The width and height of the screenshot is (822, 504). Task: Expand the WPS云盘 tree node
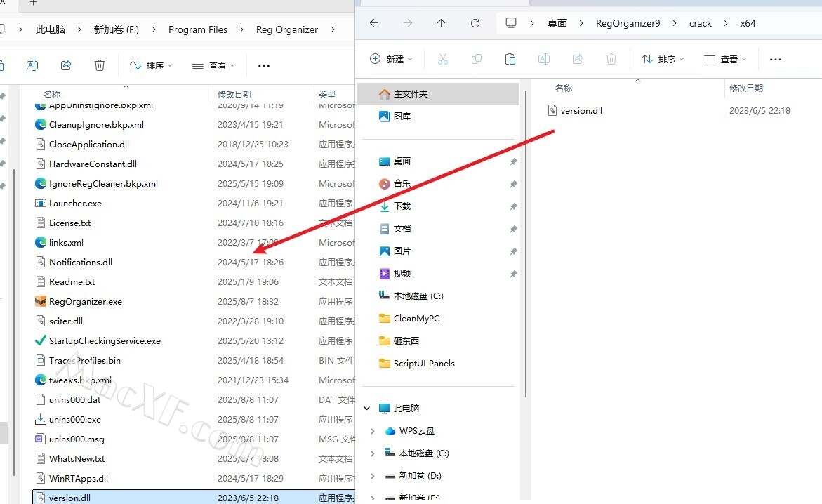click(x=372, y=431)
